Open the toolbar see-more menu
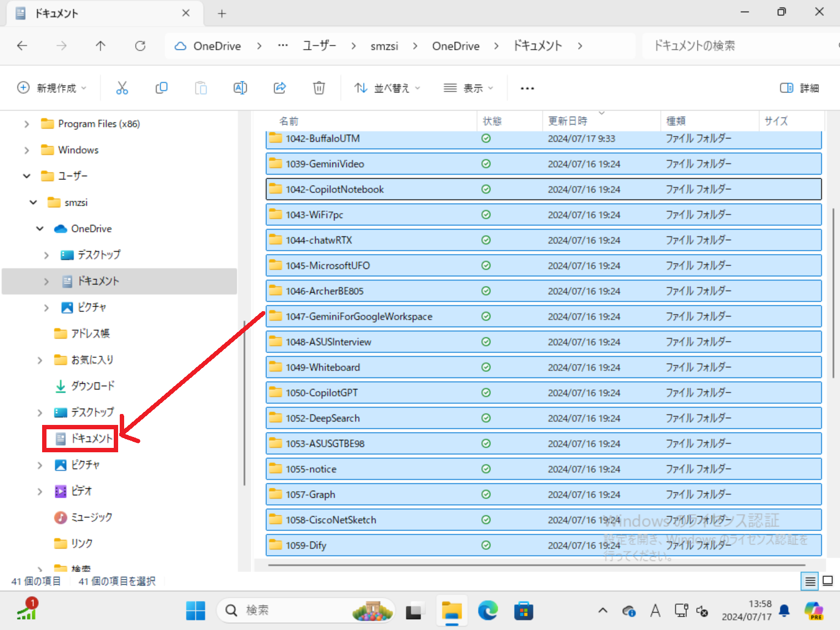840x630 pixels. 527,87
